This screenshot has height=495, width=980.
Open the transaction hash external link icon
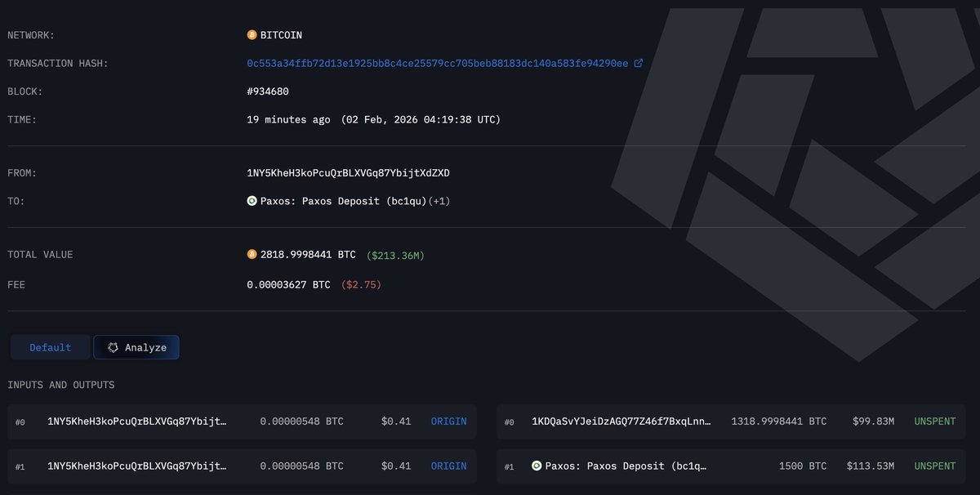(x=639, y=63)
